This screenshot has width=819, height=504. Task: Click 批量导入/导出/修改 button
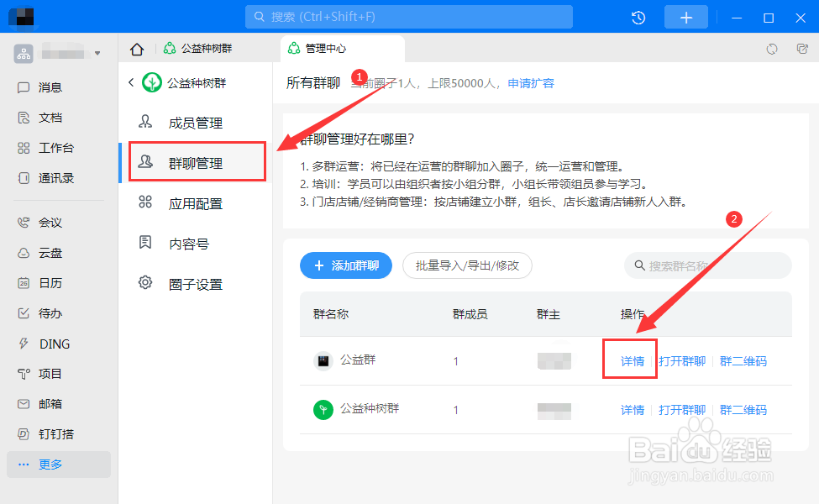pyautogui.click(x=468, y=265)
